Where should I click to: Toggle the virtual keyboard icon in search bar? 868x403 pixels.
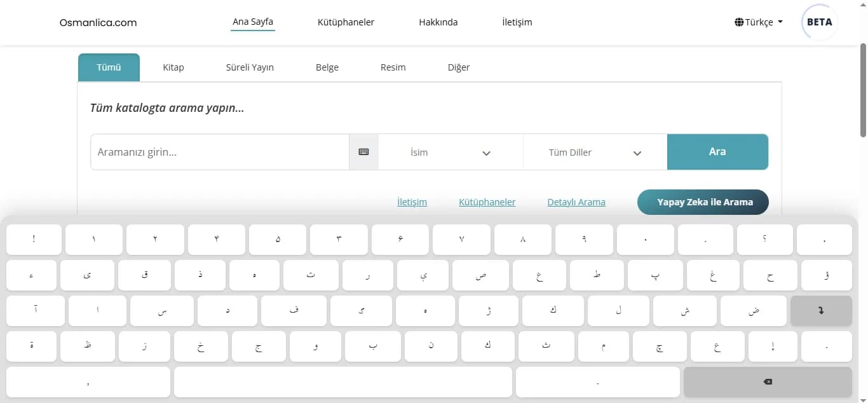pos(363,152)
